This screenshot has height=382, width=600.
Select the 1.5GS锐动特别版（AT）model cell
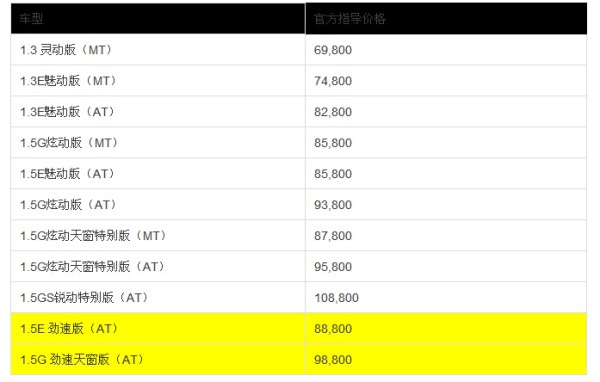158,298
